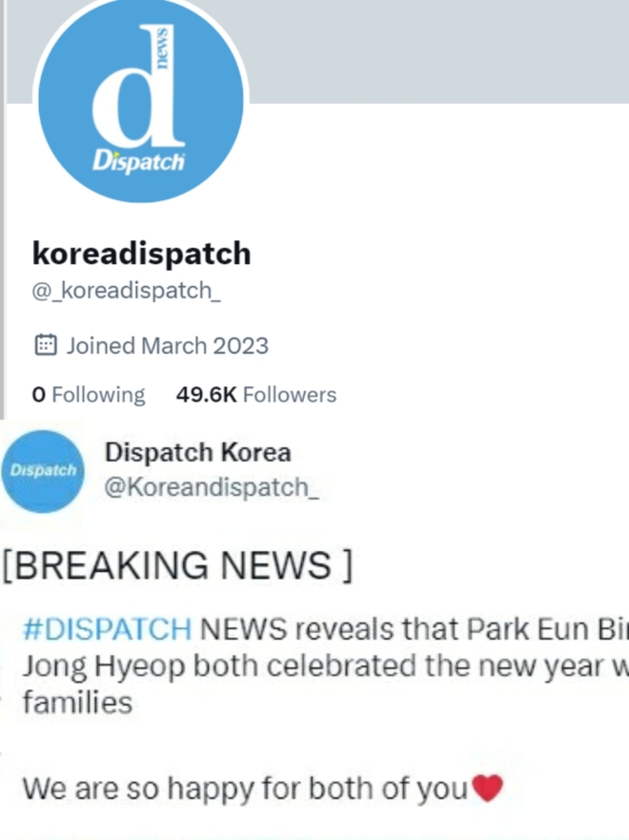Open the 49.6K Followers list
Image resolution: width=629 pixels, height=840 pixels.
pos(255,395)
